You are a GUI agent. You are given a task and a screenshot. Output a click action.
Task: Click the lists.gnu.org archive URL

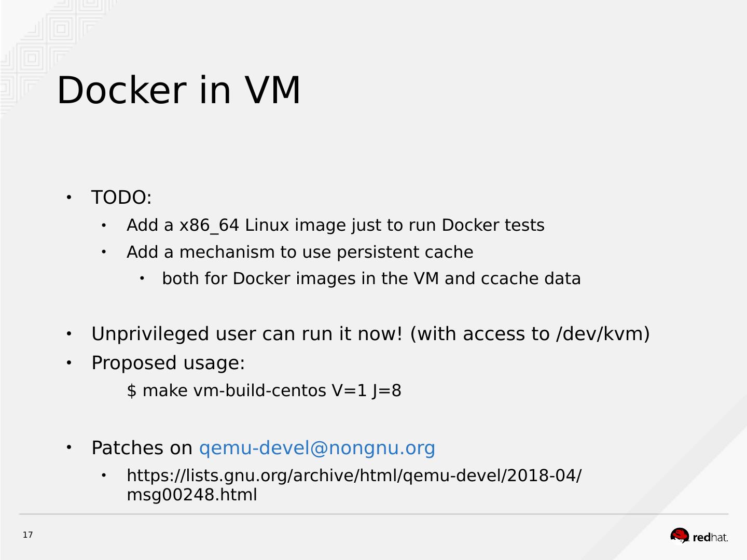[x=354, y=475]
